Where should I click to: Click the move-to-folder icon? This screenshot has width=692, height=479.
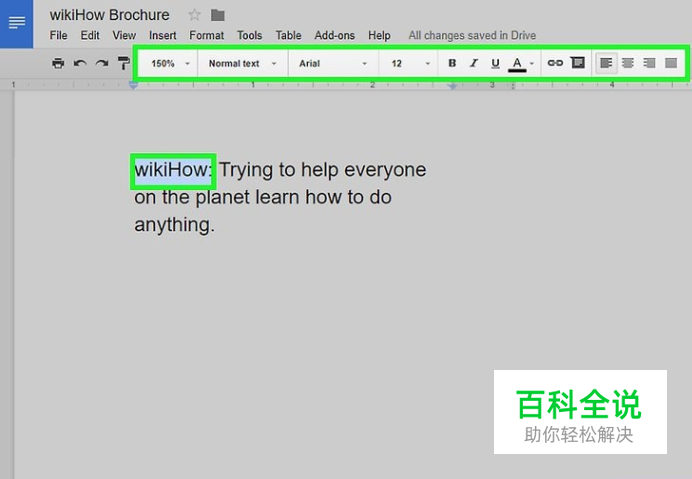point(218,15)
